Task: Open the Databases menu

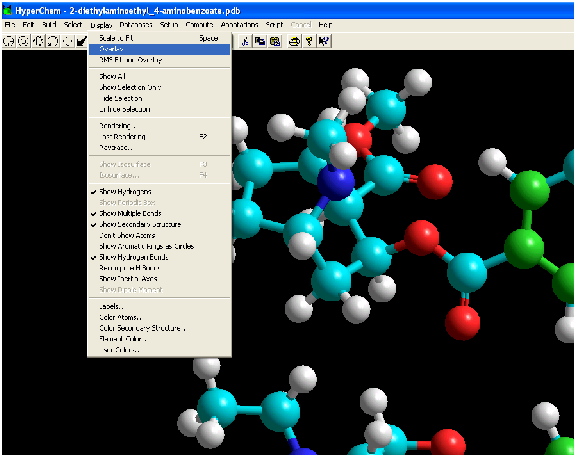Action: pyautogui.click(x=136, y=25)
